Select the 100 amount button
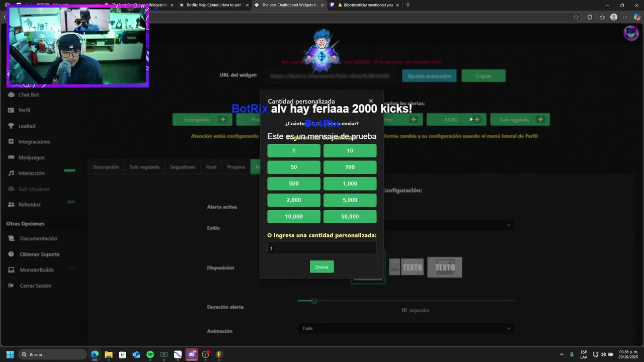Screen dimensions: 644x362 350,167
